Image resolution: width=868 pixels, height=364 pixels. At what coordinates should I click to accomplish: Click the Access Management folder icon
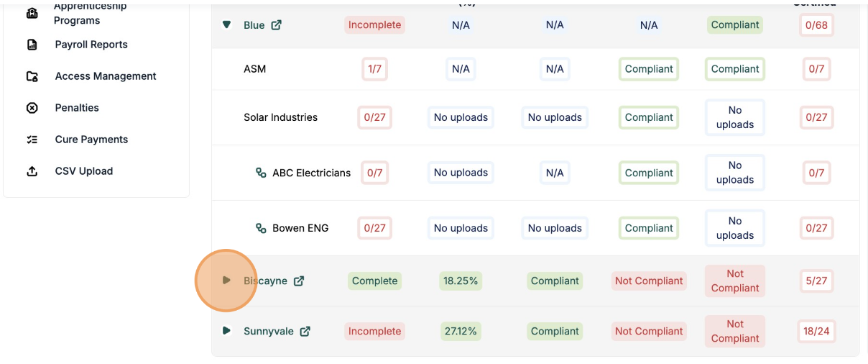click(x=32, y=76)
